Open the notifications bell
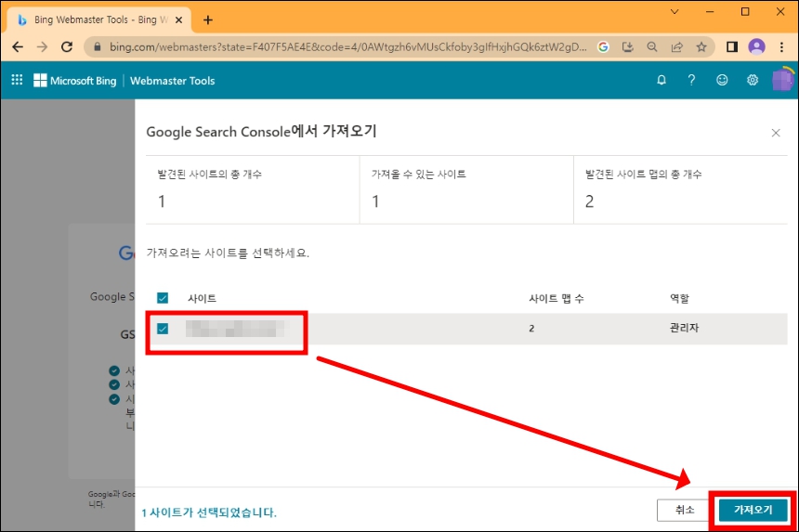The width and height of the screenshot is (799, 532). point(661,80)
